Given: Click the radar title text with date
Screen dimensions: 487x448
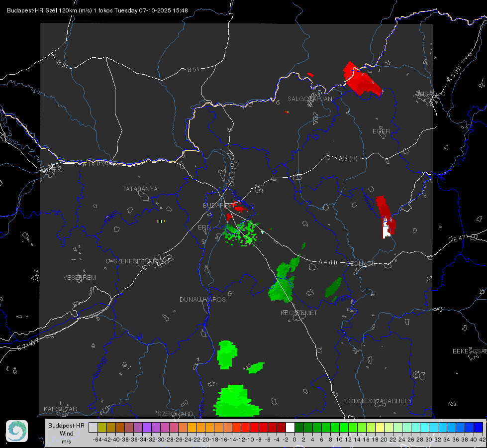Looking at the screenshot, I should (x=97, y=10).
